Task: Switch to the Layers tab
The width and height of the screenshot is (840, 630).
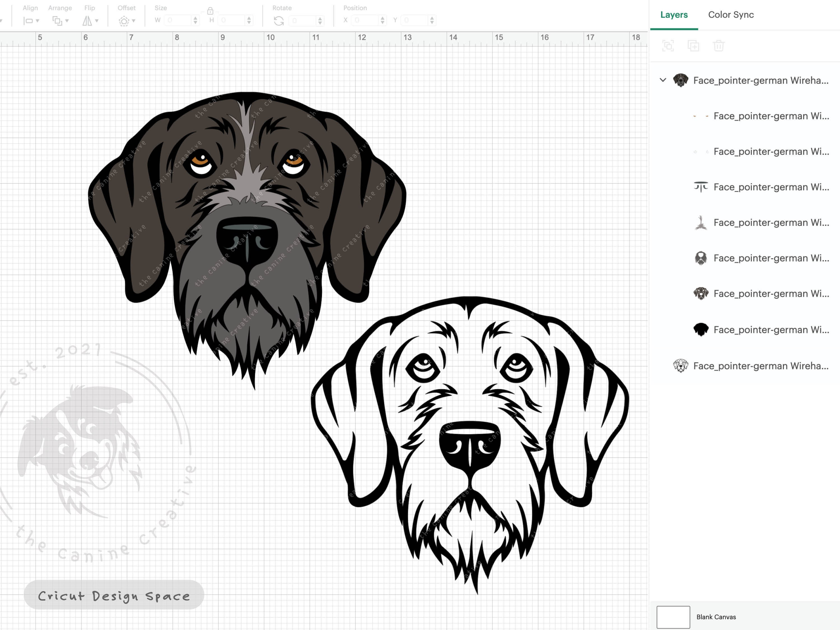Action: pyautogui.click(x=673, y=15)
